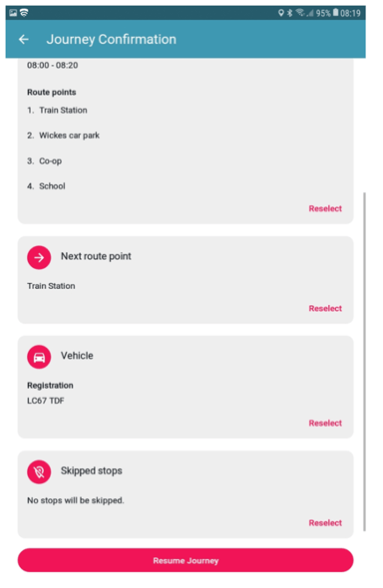Click the vertical scrollbar on the right
This screenshot has width=383, height=588.
click(364, 362)
